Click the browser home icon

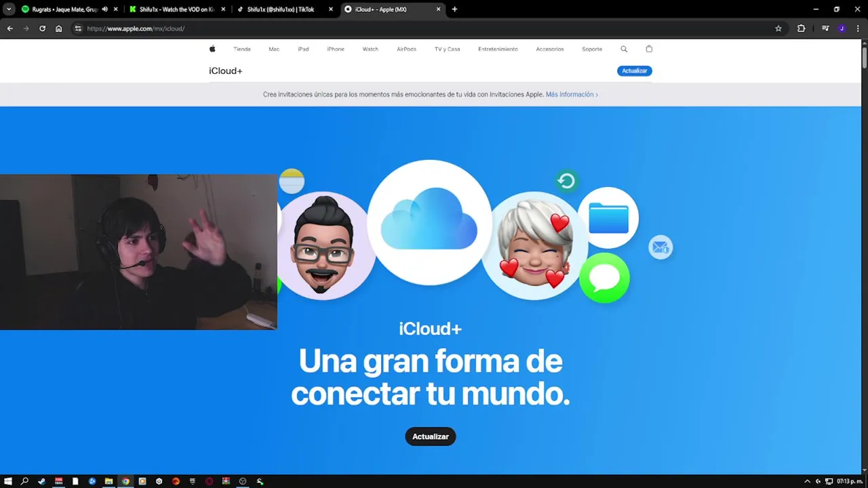pyautogui.click(x=59, y=28)
